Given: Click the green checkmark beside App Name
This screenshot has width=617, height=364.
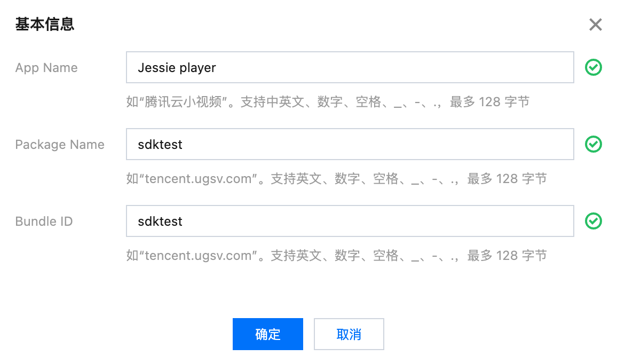Looking at the screenshot, I should [593, 67].
